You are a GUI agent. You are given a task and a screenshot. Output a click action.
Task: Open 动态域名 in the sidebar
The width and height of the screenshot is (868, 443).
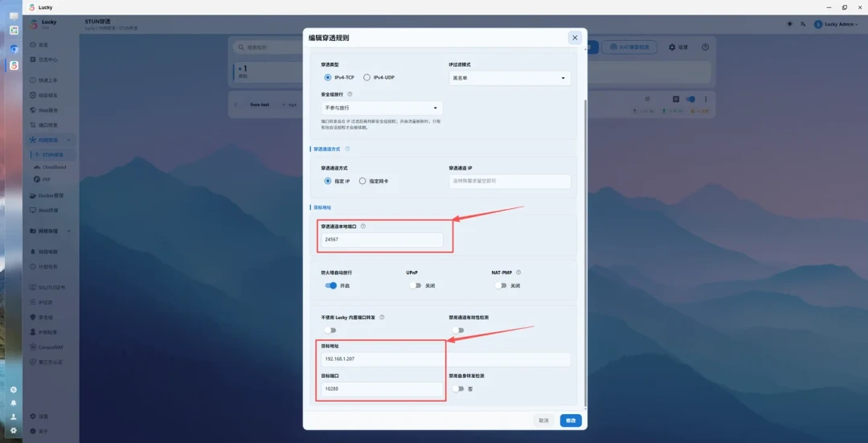click(50, 95)
